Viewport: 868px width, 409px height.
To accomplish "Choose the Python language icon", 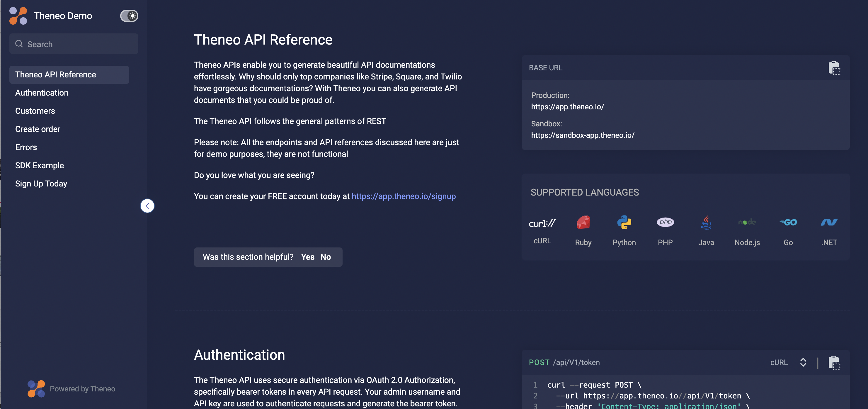I will pos(624,223).
